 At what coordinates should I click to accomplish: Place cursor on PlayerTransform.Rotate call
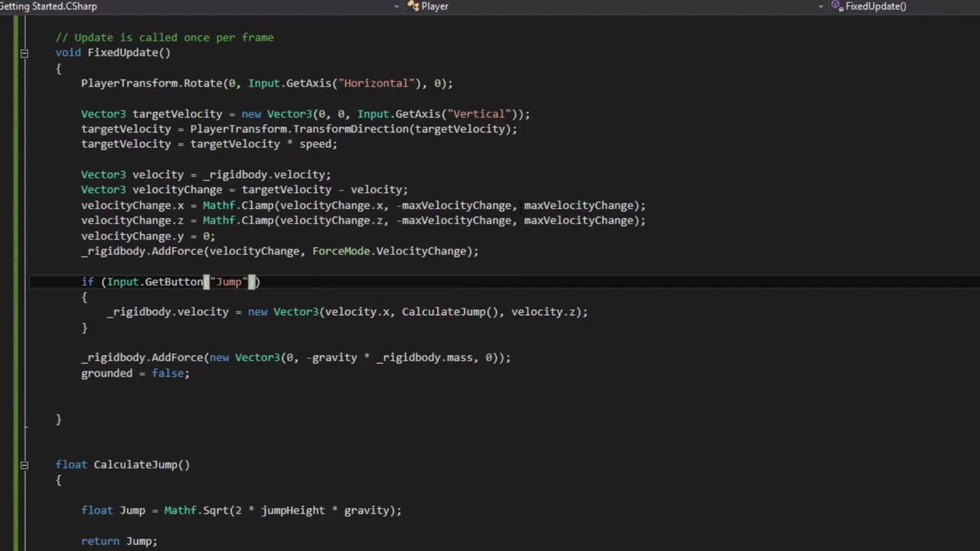point(152,83)
